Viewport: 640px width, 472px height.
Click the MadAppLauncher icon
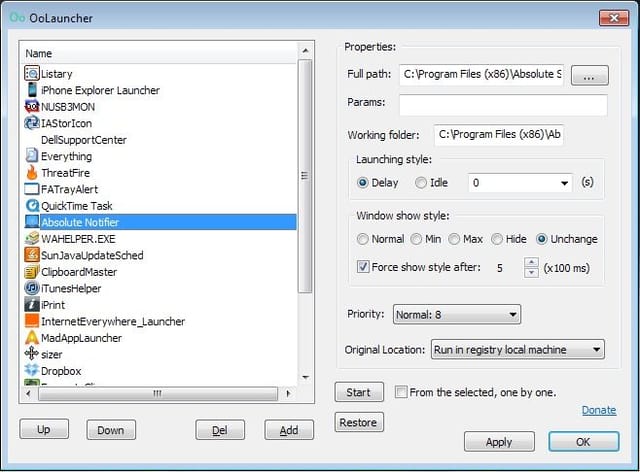click(x=32, y=338)
